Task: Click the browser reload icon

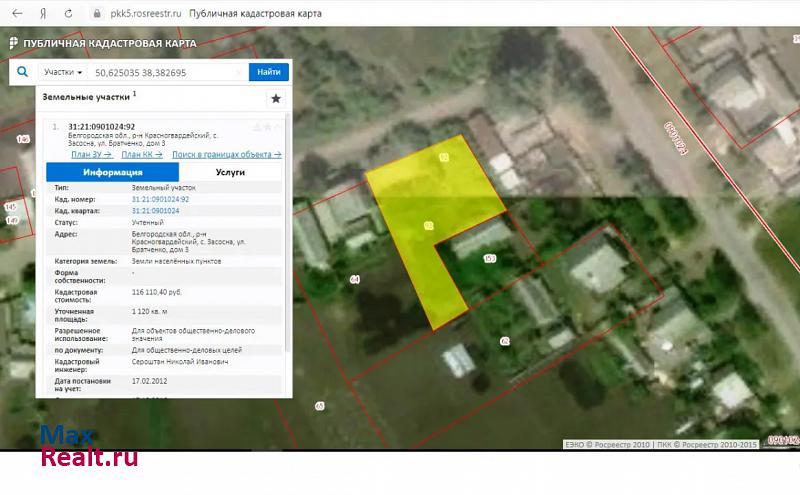Action: (x=68, y=14)
